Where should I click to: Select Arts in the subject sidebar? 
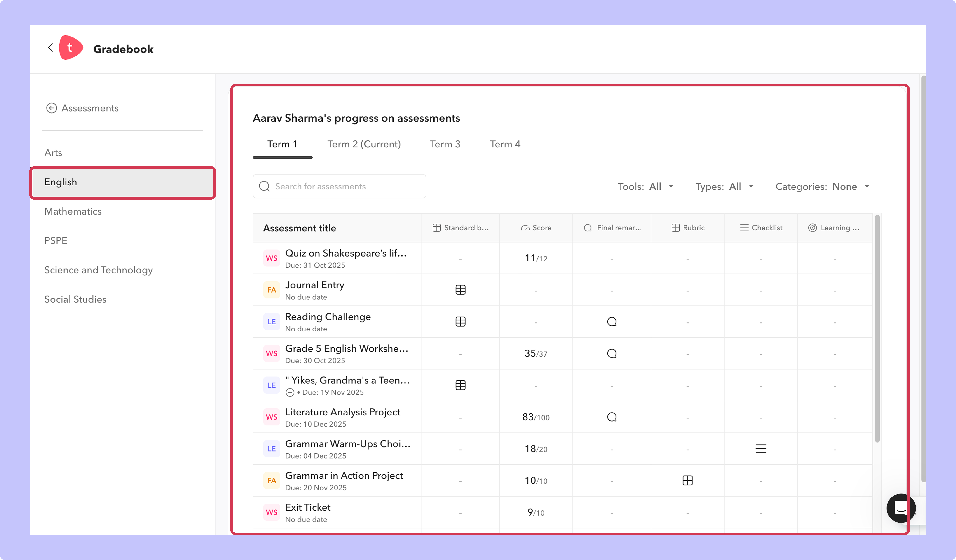(53, 153)
